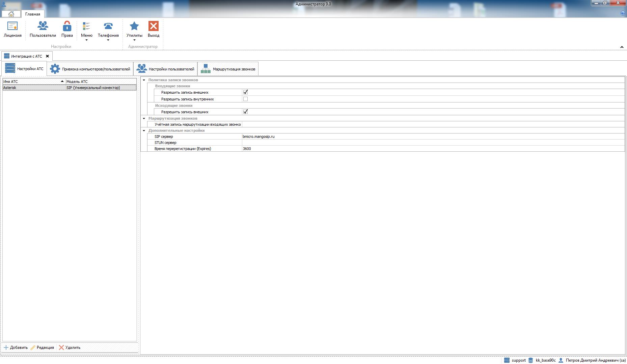This screenshot has height=364, width=627.
Task: Open Маршрутизация звонков tab
Action: (x=228, y=69)
